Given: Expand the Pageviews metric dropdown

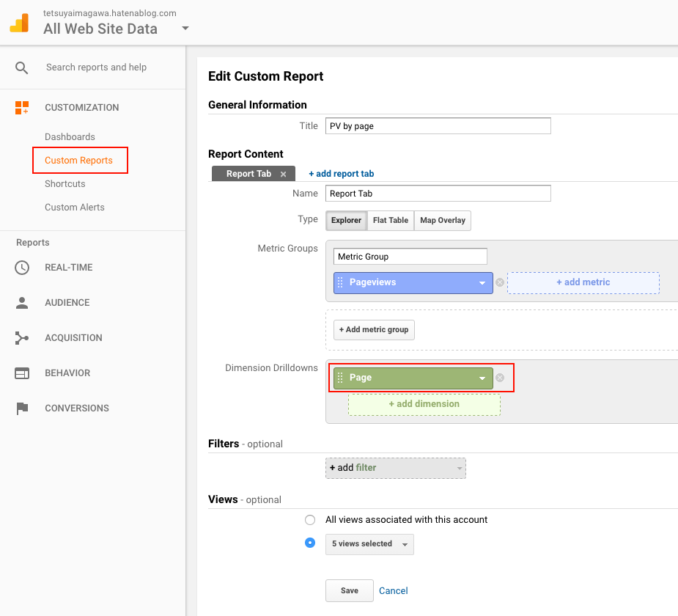Looking at the screenshot, I should (x=482, y=282).
